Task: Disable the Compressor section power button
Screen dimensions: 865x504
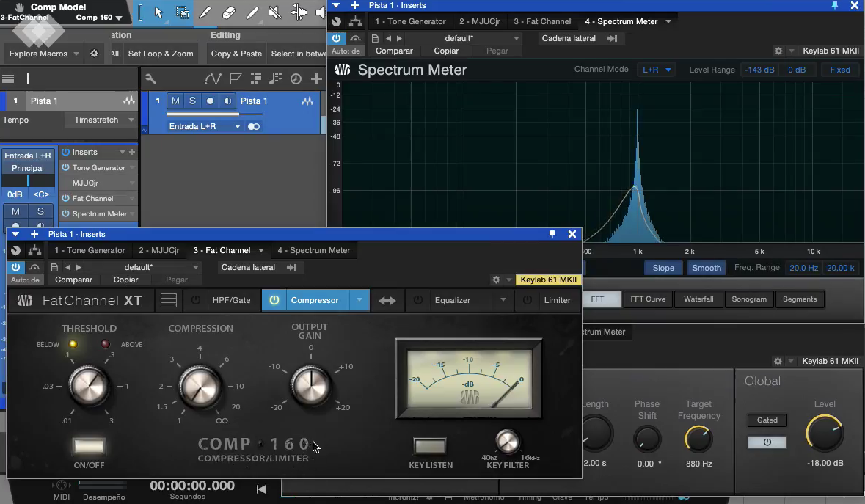Action: click(x=274, y=300)
